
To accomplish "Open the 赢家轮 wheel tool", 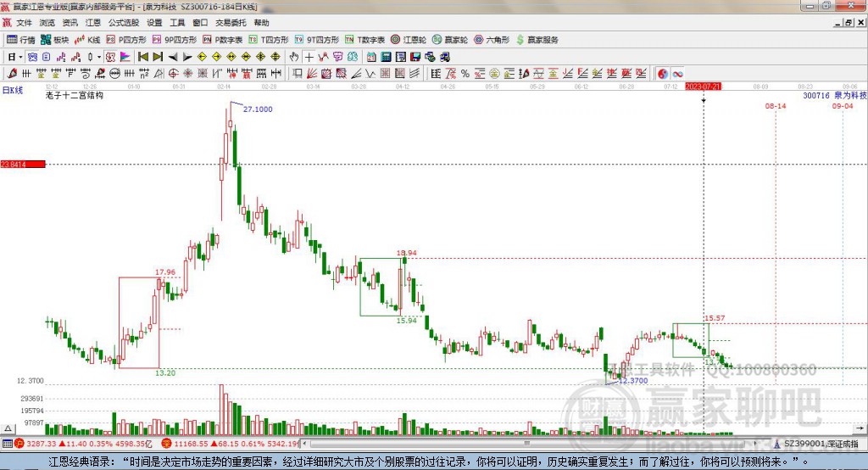I will pyautogui.click(x=450, y=40).
